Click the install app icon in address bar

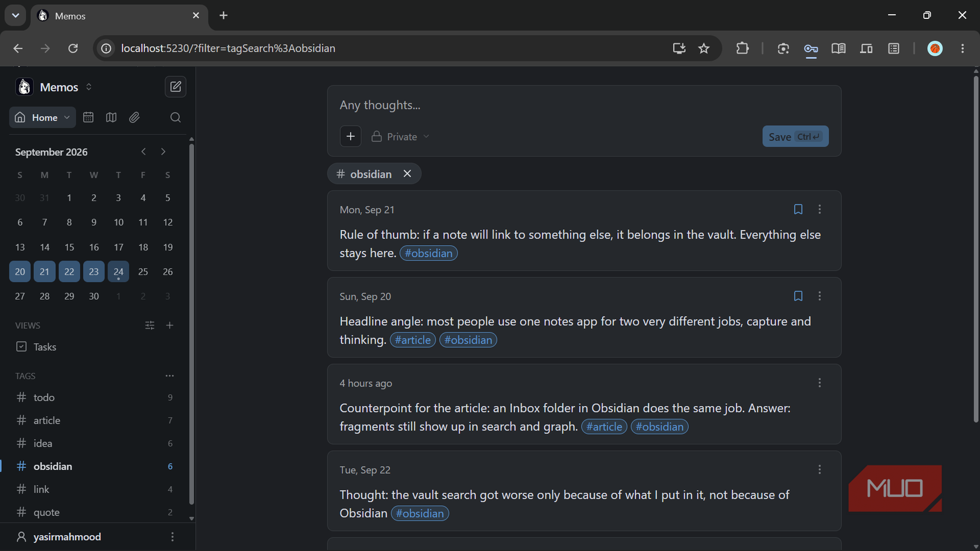pyautogui.click(x=679, y=48)
